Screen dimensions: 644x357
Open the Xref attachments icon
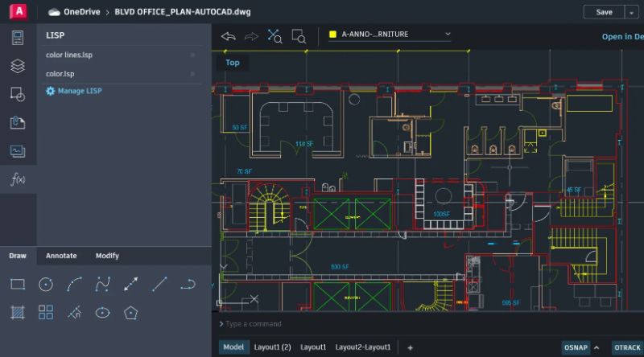point(18,122)
